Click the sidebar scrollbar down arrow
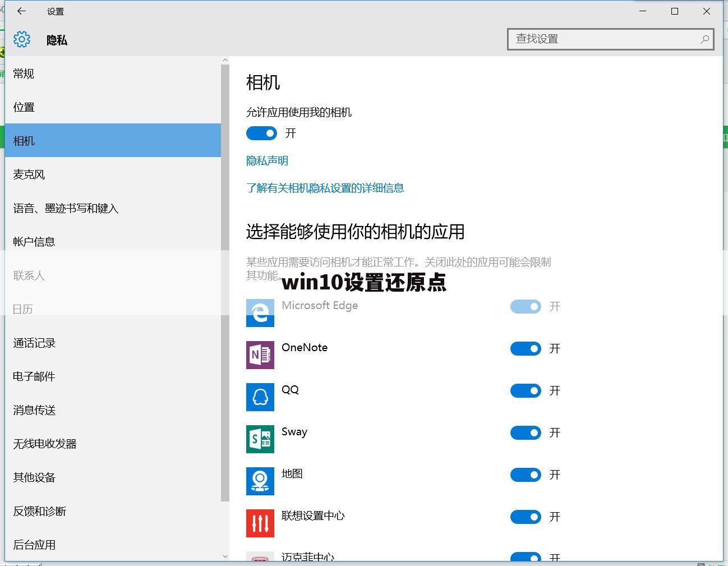 pyautogui.click(x=225, y=556)
